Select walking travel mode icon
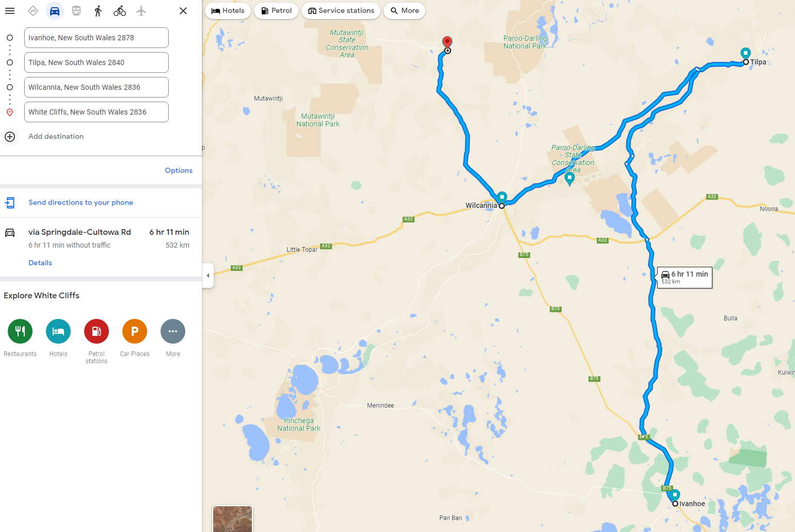 (x=98, y=11)
